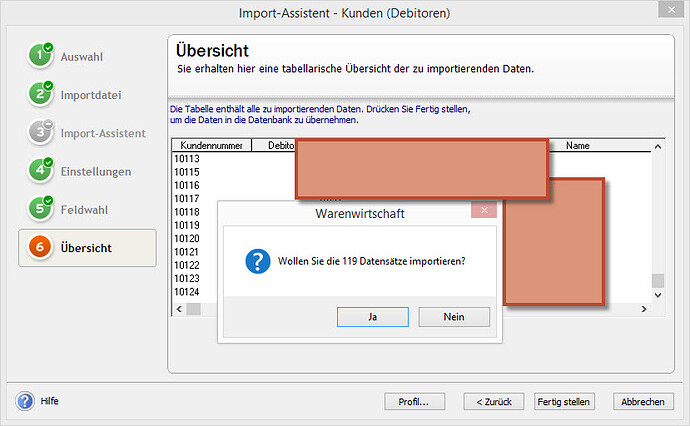This screenshot has height=426, width=690.
Task: Click the Fertig stellen button
Action: pos(564,402)
